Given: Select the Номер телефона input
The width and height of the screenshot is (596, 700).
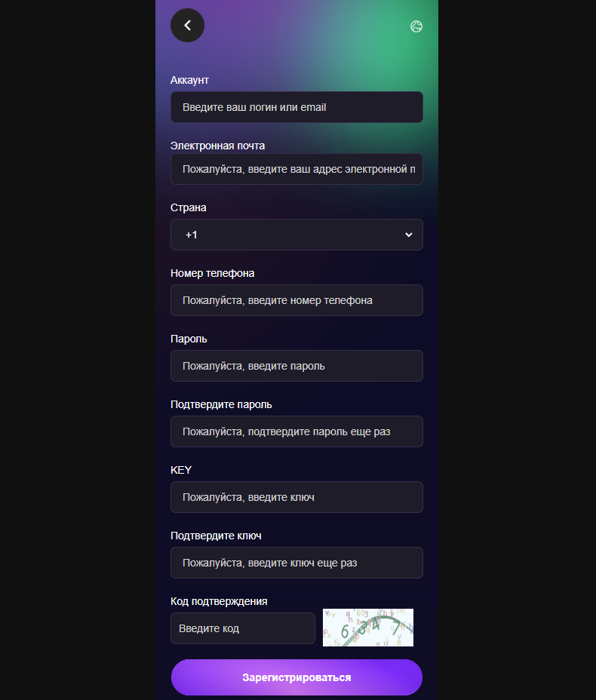Looking at the screenshot, I should coord(296,300).
